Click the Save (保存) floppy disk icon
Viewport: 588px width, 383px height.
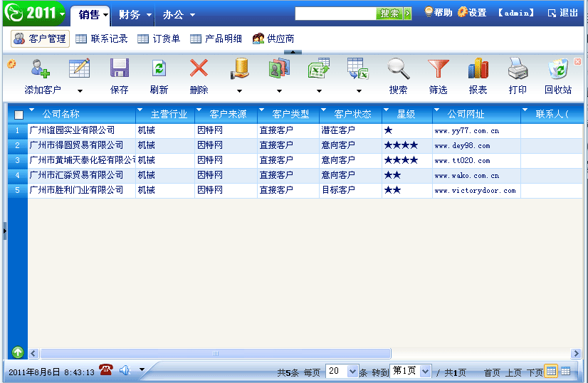click(120, 68)
